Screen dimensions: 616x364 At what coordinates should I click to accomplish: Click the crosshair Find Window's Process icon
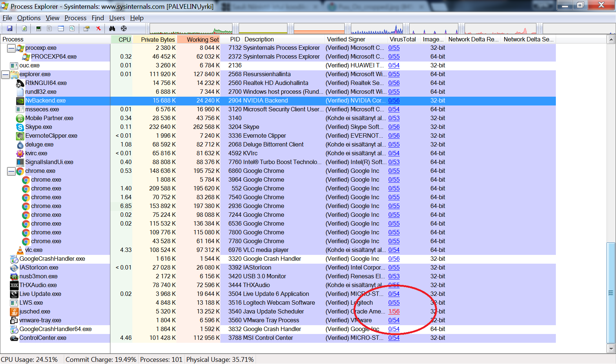(x=124, y=29)
